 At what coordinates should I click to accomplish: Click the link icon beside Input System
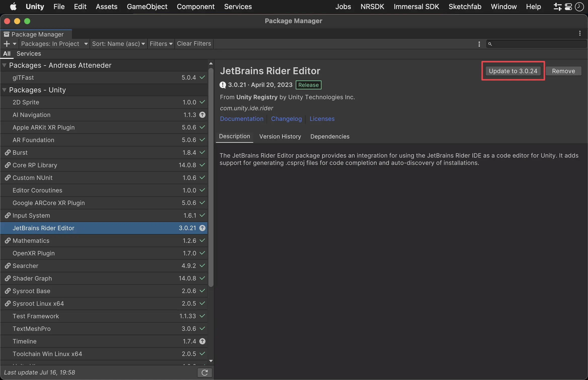point(8,215)
